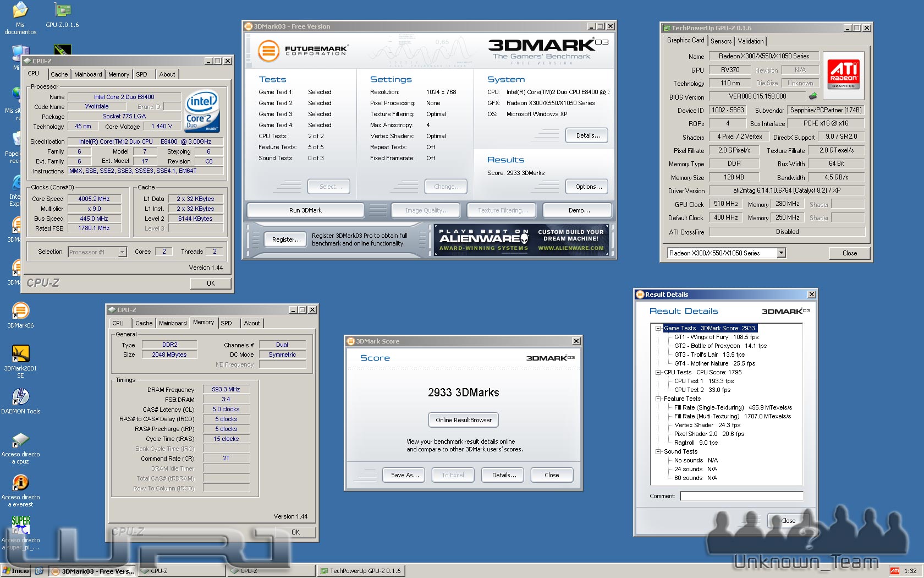The width and height of the screenshot is (924, 578).
Task: Switch to 3DMark03 taskbar button
Action: pyautogui.click(x=93, y=571)
